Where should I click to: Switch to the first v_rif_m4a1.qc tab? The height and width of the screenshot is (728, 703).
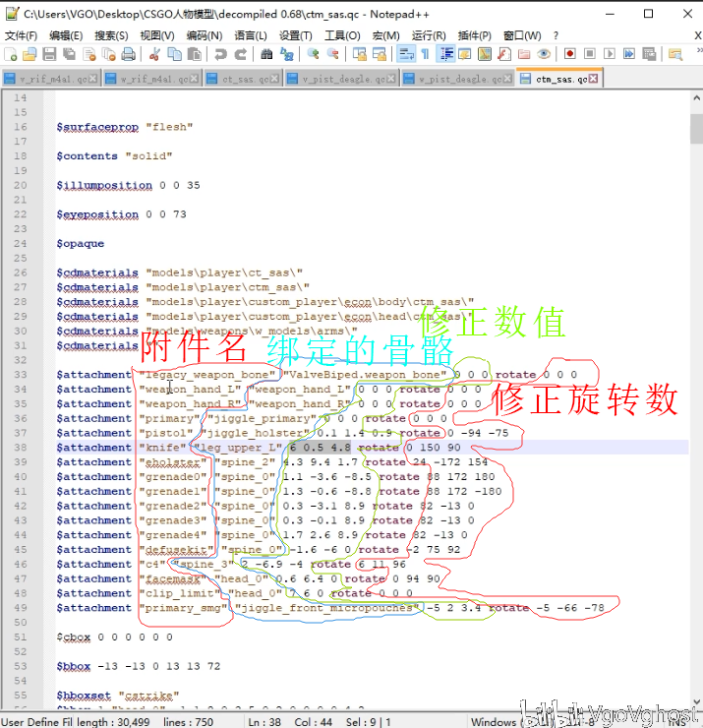(50, 79)
